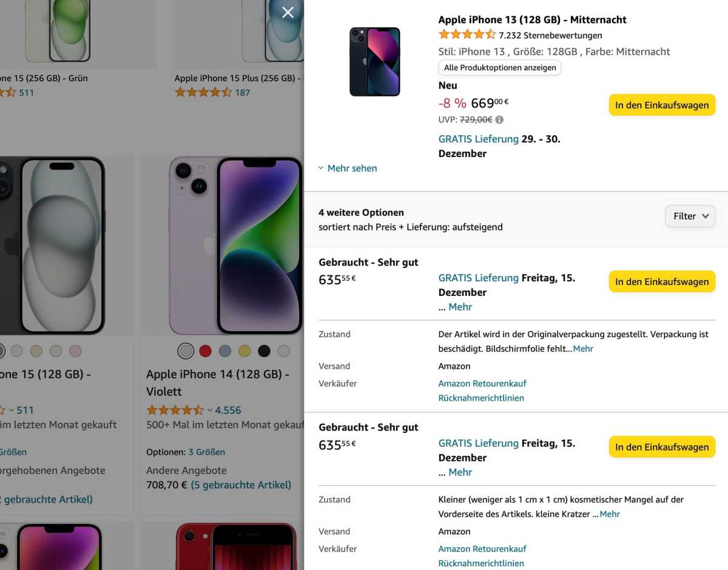Image resolution: width=728 pixels, height=570 pixels.
Task: Expand "Mehr" after "Bildschirmfolie fehlt" text
Action: (583, 349)
